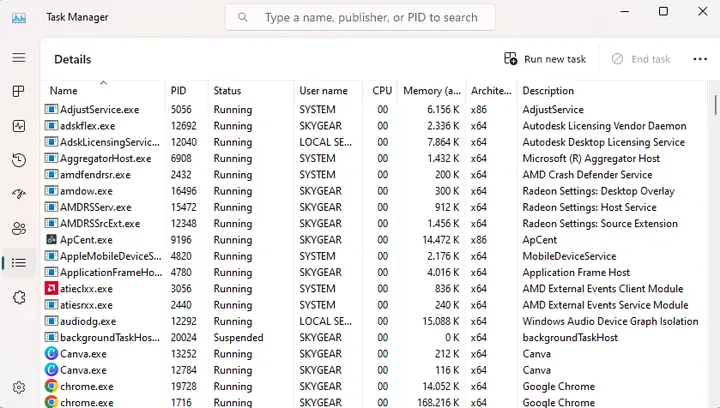Screen dimensions: 720x408
Task: Click the AMD icon next to atieclxx.exe
Action: tap(51, 289)
